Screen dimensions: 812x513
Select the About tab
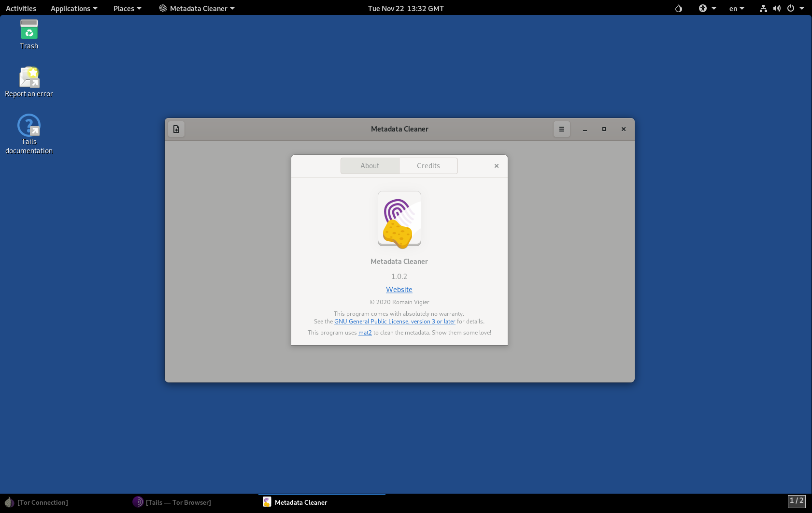[x=370, y=166]
